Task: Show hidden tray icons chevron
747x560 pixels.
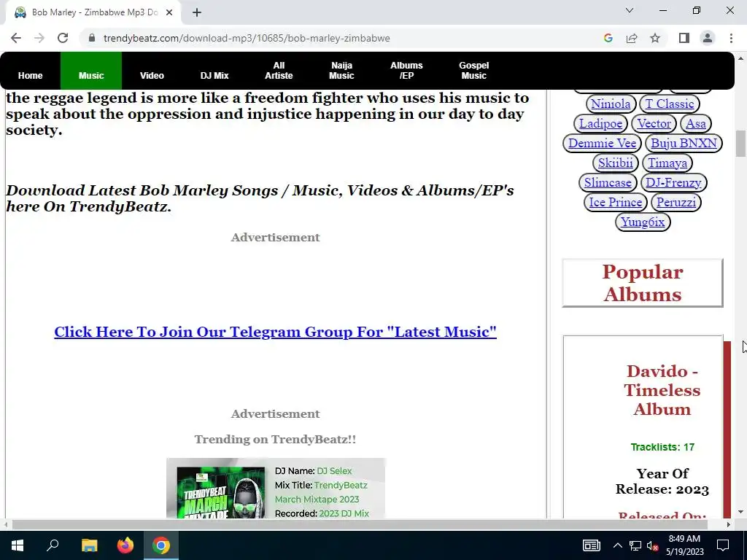Action: 617,545
